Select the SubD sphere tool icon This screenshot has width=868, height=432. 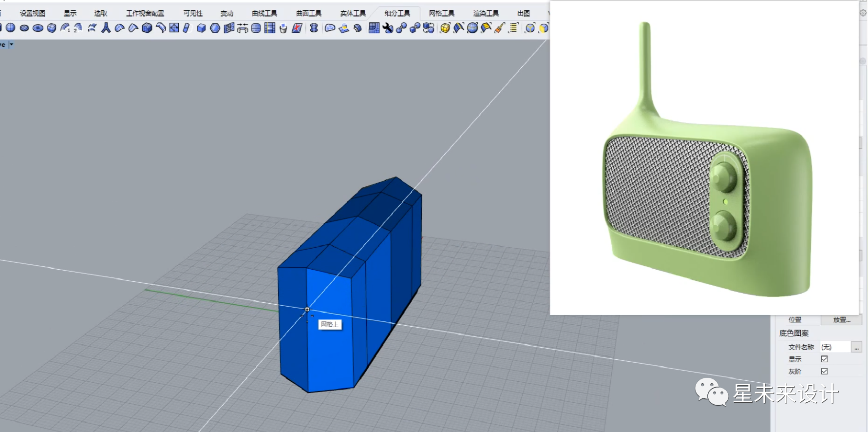[x=11, y=28]
